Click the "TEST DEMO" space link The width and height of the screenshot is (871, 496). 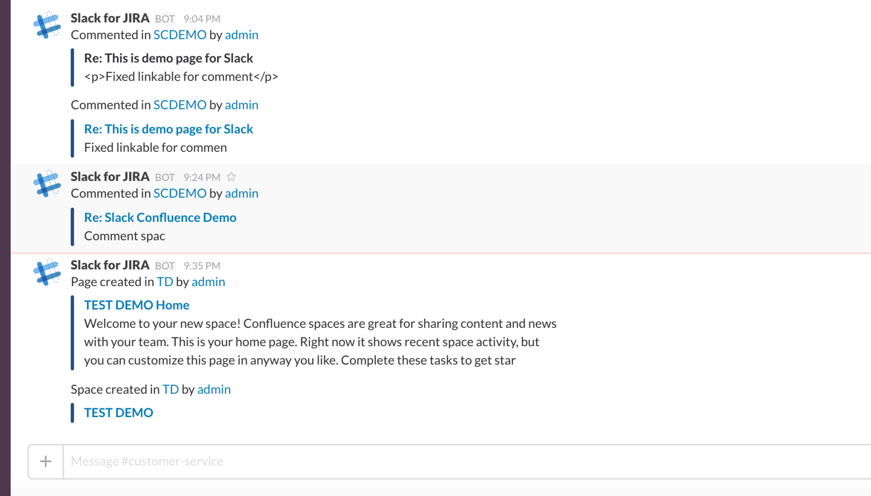coord(118,412)
